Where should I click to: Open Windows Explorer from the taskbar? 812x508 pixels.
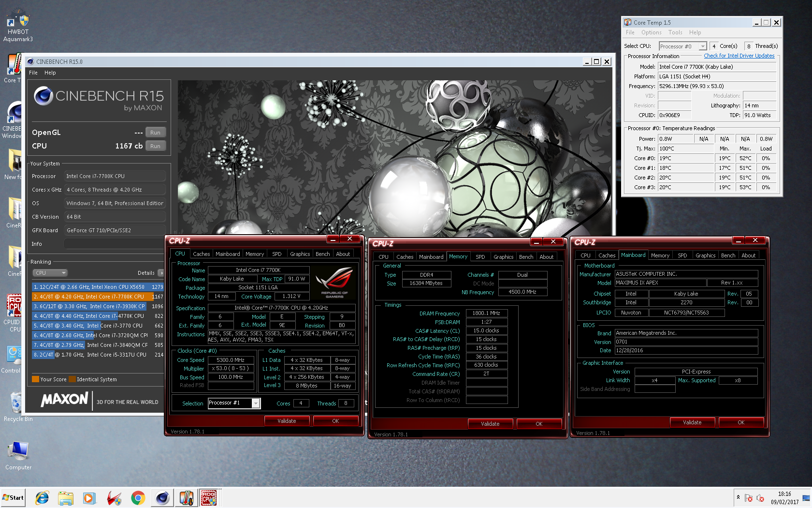66,498
